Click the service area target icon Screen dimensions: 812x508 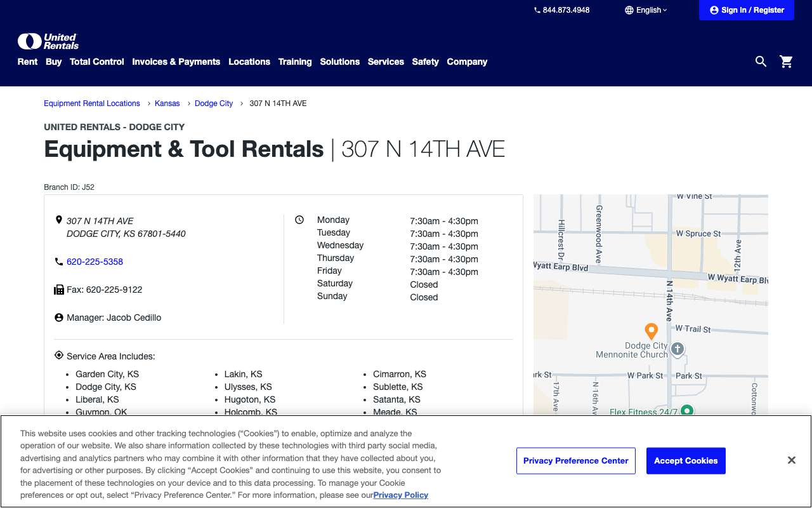[x=59, y=356]
